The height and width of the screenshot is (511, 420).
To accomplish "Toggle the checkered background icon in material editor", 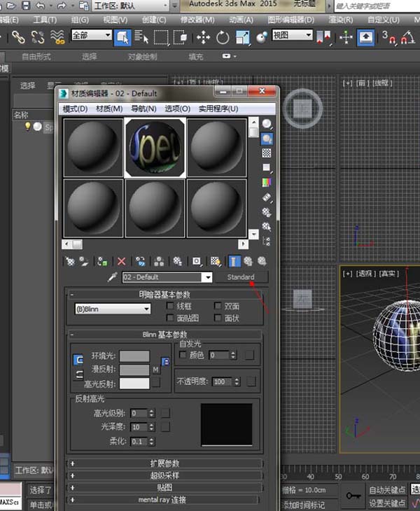I will (267, 153).
